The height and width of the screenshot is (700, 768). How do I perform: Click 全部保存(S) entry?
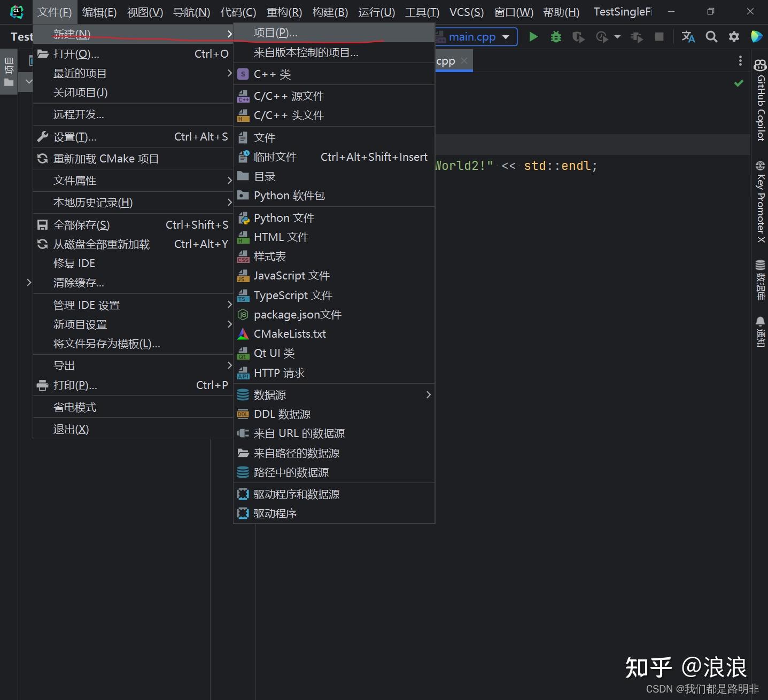tap(133, 225)
